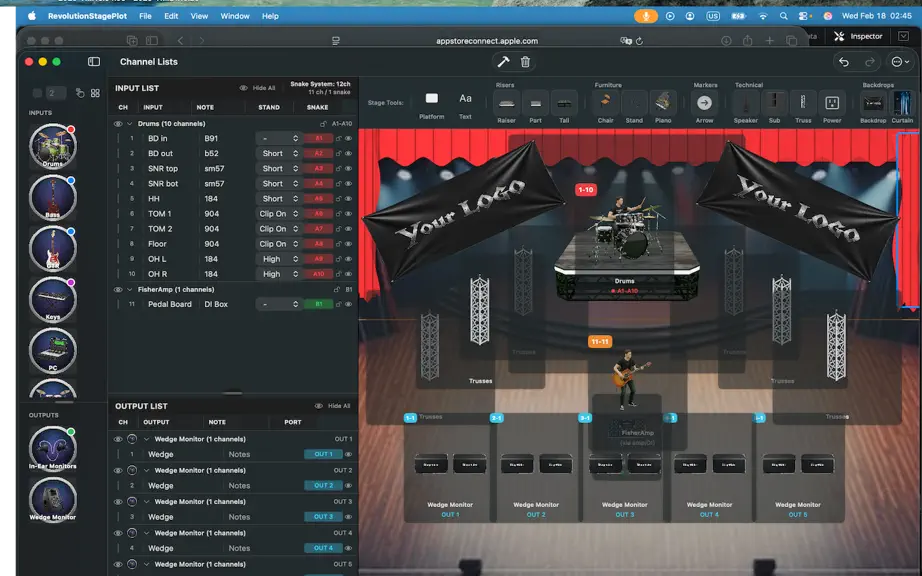Add a Chair furniture item
The image size is (922, 576).
click(606, 108)
